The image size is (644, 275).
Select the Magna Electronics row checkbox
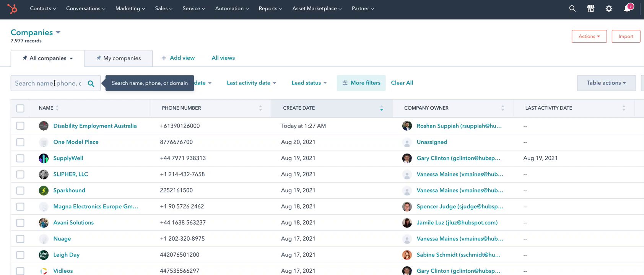click(20, 207)
